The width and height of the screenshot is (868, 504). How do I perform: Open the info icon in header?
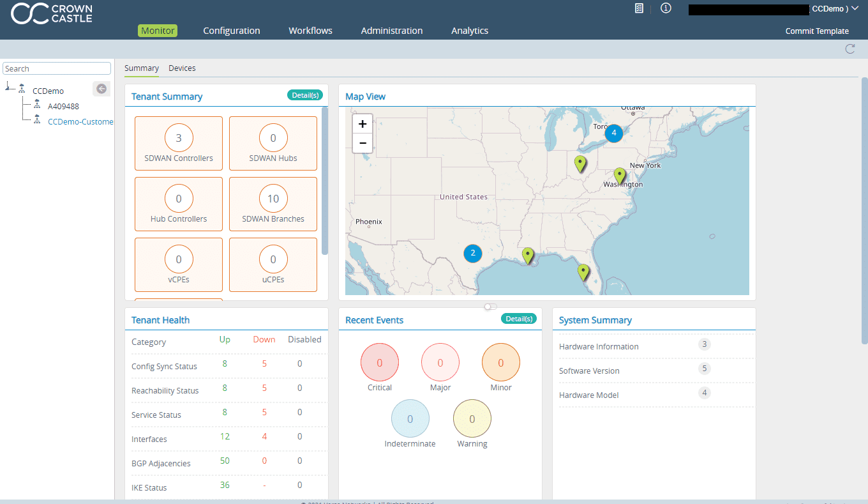[x=666, y=8]
